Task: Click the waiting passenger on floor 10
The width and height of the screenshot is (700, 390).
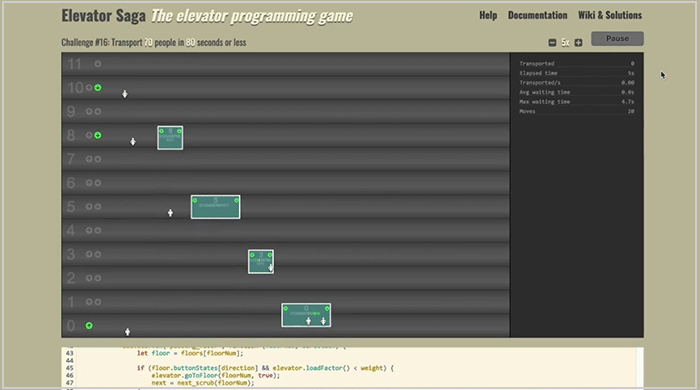Action: point(125,94)
